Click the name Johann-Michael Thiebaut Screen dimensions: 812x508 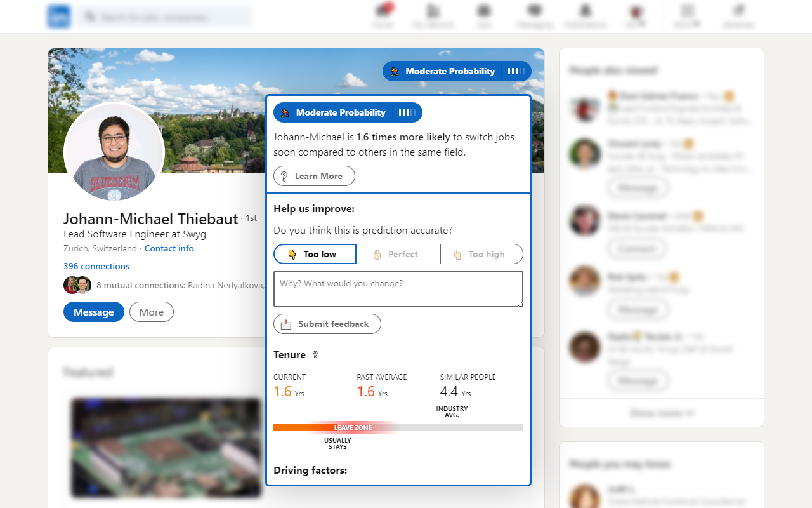151,218
